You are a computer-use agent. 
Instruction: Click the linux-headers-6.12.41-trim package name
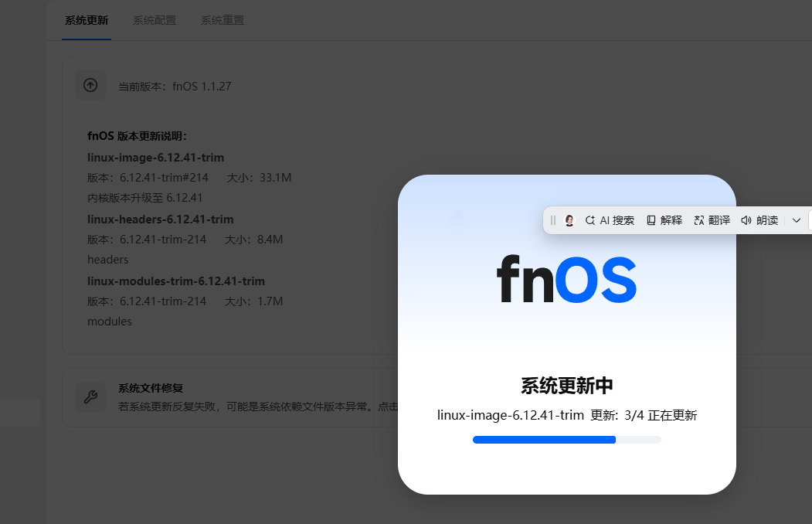[161, 219]
